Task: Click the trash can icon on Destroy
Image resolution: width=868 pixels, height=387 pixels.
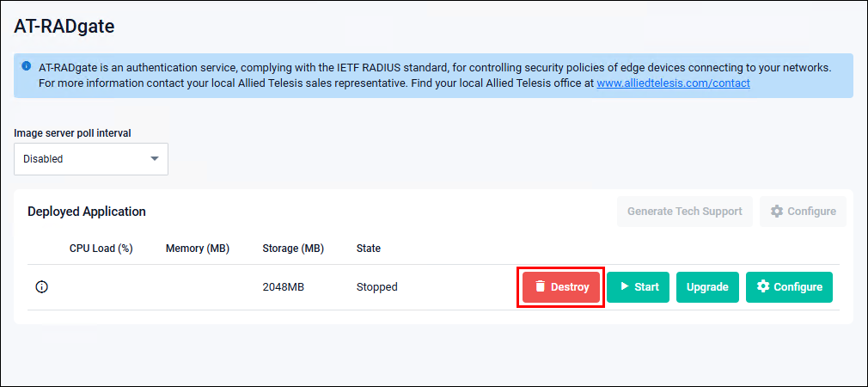Action: 540,287
